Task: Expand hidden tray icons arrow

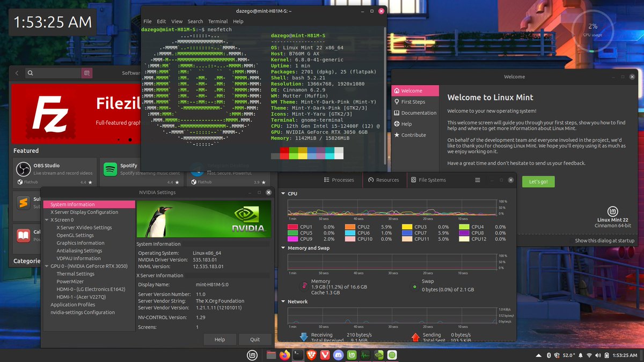Action: 539,356
